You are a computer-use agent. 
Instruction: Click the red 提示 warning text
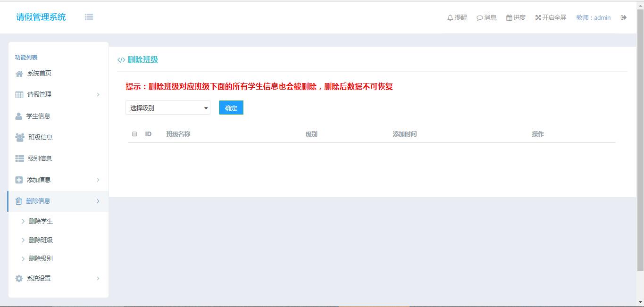point(259,86)
